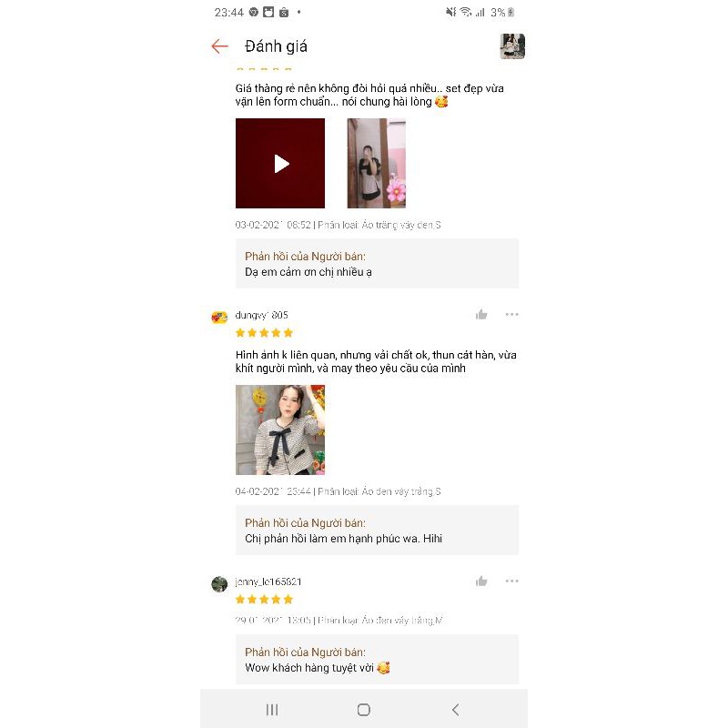Open the mirror selfie review photo

pos(376,163)
